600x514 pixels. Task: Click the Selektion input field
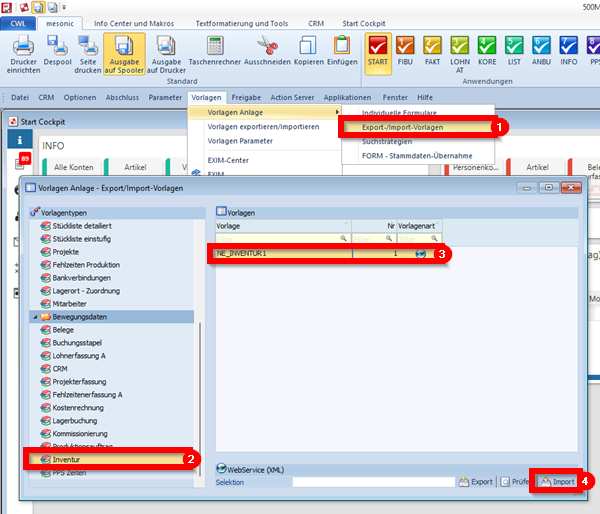[373, 481]
